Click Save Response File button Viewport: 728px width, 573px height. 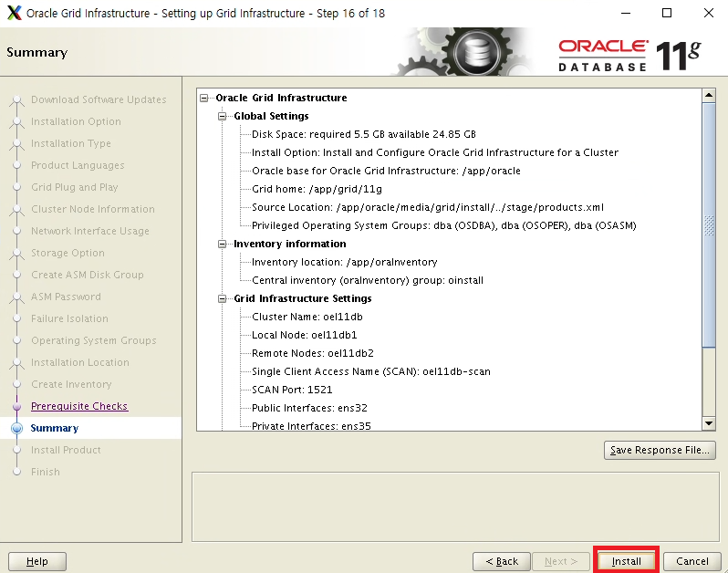pos(660,450)
